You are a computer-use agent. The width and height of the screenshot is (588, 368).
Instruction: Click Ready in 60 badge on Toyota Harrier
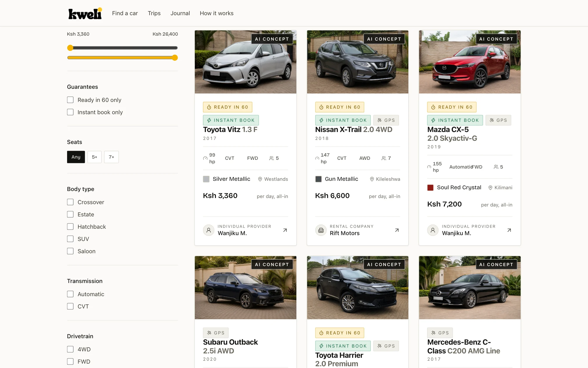click(x=340, y=333)
